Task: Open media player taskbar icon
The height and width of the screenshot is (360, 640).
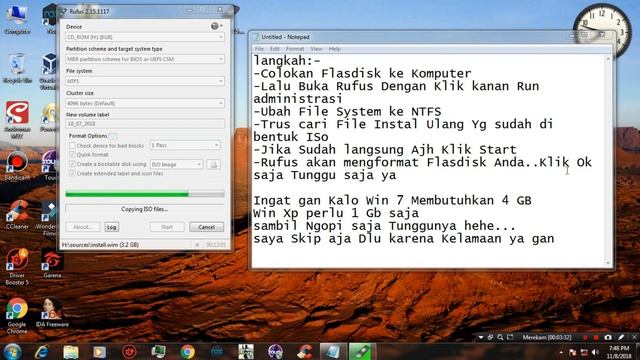Action: point(100,351)
